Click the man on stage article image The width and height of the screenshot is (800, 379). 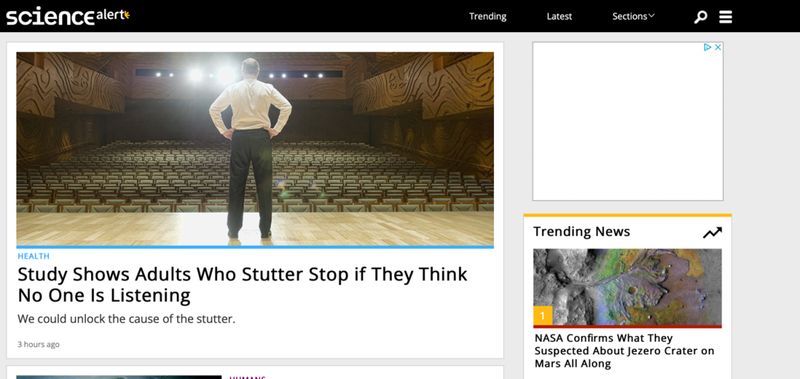click(x=255, y=149)
